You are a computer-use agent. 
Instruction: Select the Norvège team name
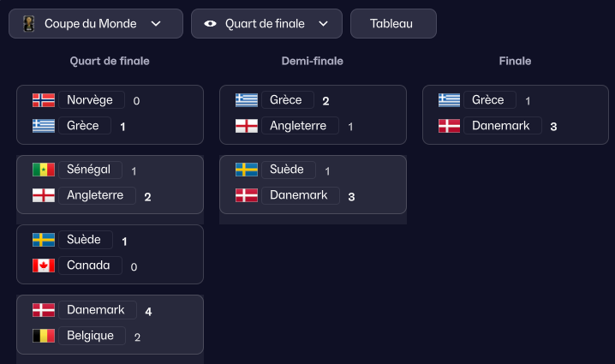click(x=90, y=100)
